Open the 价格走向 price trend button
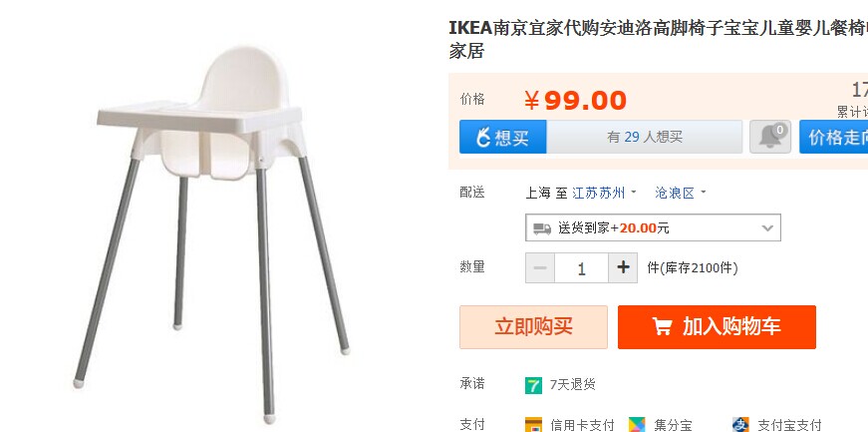This screenshot has width=868, height=432. pyautogui.click(x=834, y=137)
